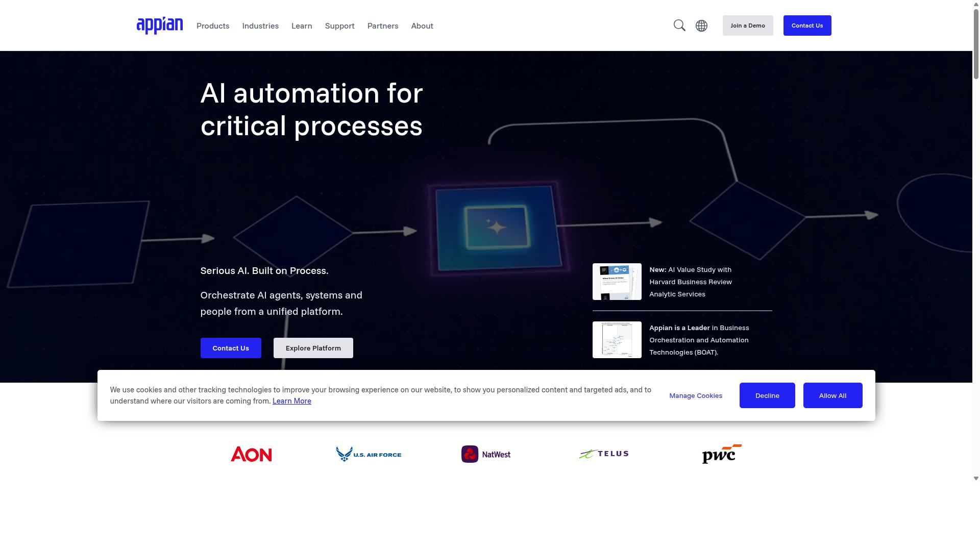Click the heading AI automation for critical processes
Image resolution: width=980 pixels, height=551 pixels.
pos(311,109)
